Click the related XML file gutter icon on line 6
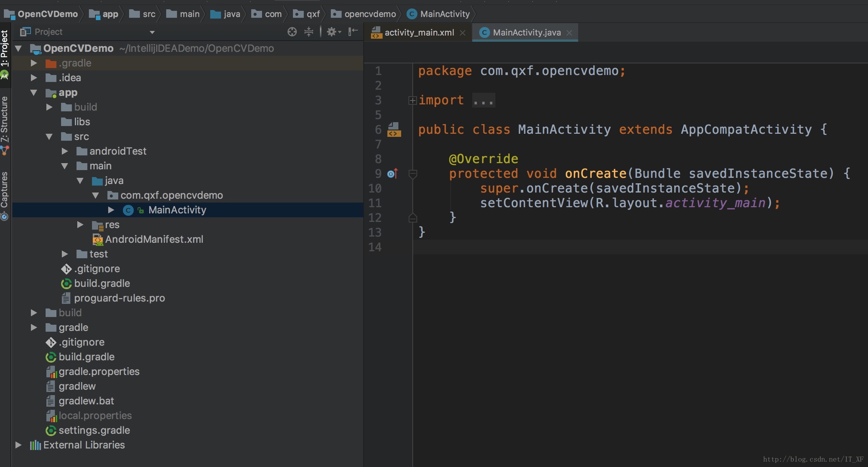 [394, 130]
